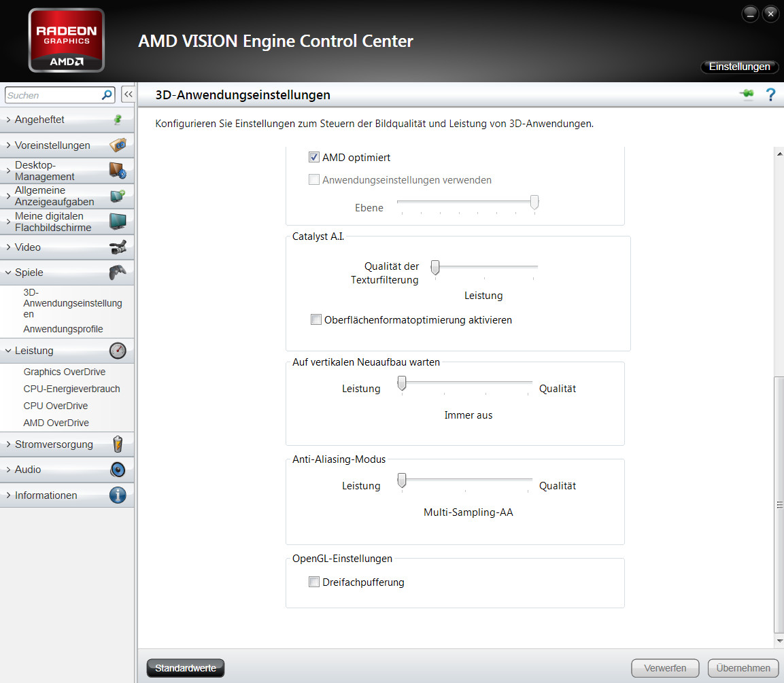This screenshot has width=784, height=683.
Task: Click the vertical scrollbar thumb
Action: click(x=779, y=505)
